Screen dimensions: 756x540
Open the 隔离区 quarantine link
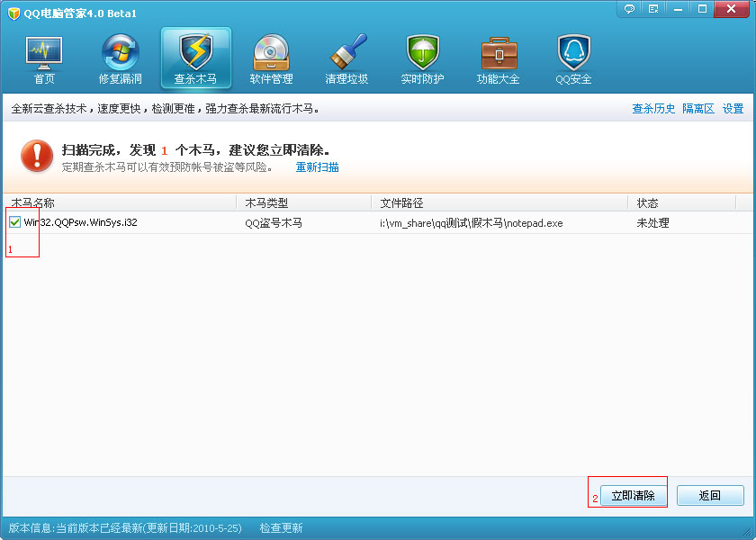[x=698, y=109]
